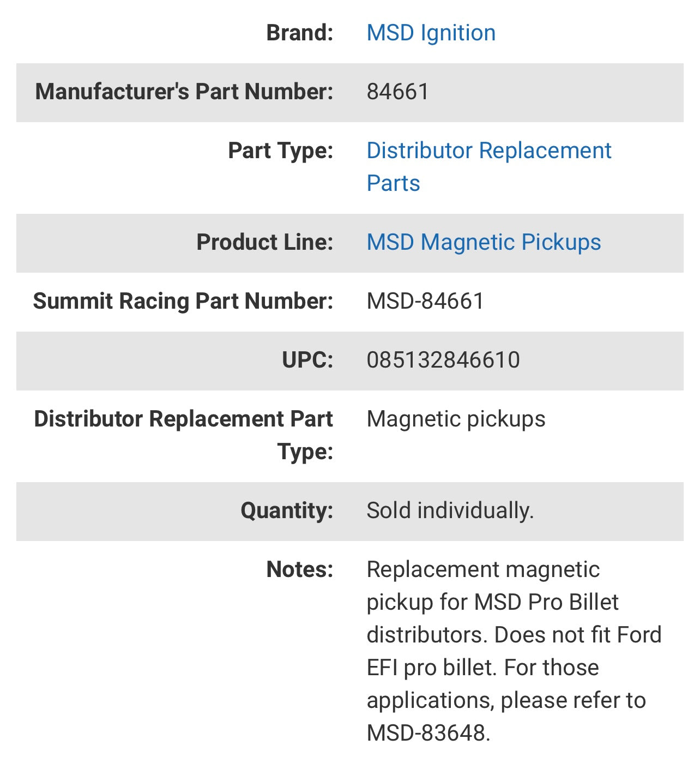Click the manufacturer's part number value 84661
Viewport: 700px width, 769px height.
point(397,92)
